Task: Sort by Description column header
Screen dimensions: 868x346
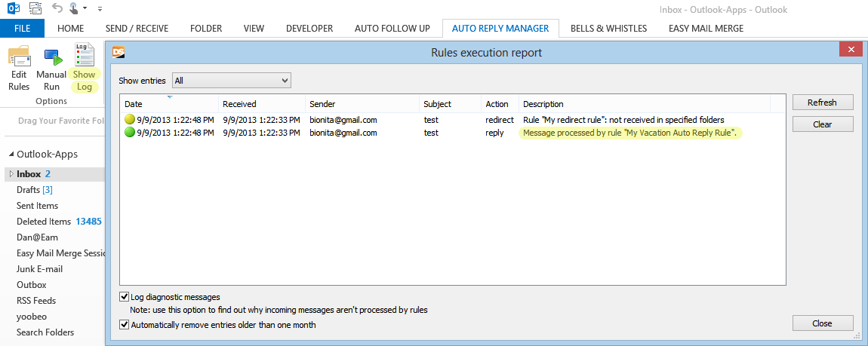Action: coord(645,104)
